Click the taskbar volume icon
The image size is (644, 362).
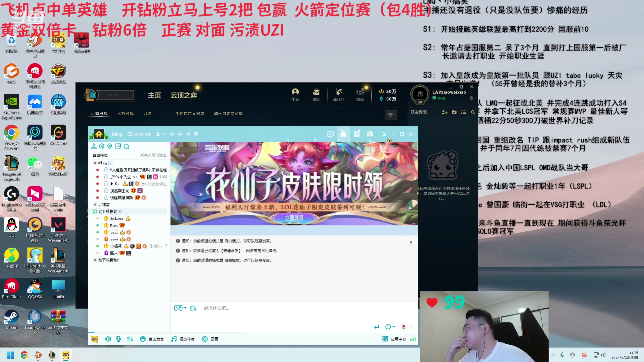click(x=603, y=355)
